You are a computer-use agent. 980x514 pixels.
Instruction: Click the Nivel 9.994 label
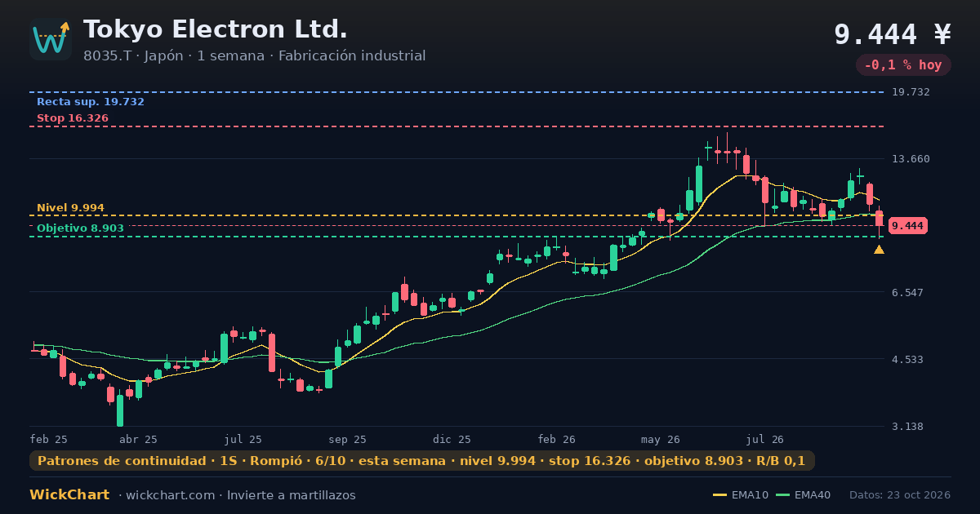coord(70,208)
